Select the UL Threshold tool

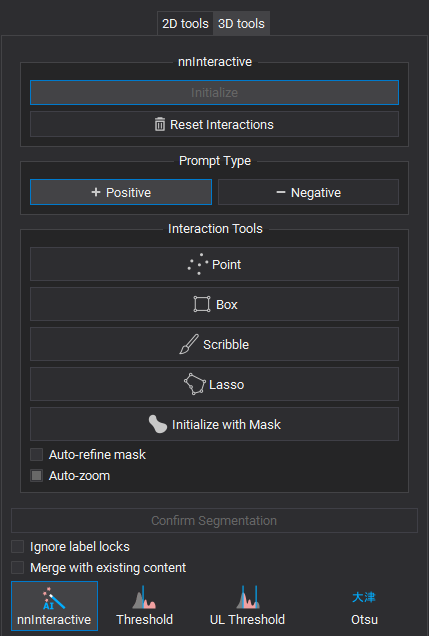(247, 606)
